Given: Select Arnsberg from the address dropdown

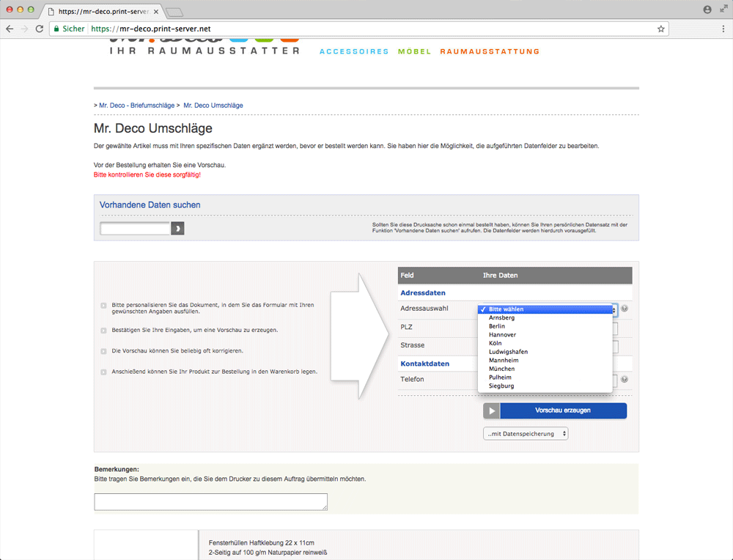Looking at the screenshot, I should [x=545, y=318].
